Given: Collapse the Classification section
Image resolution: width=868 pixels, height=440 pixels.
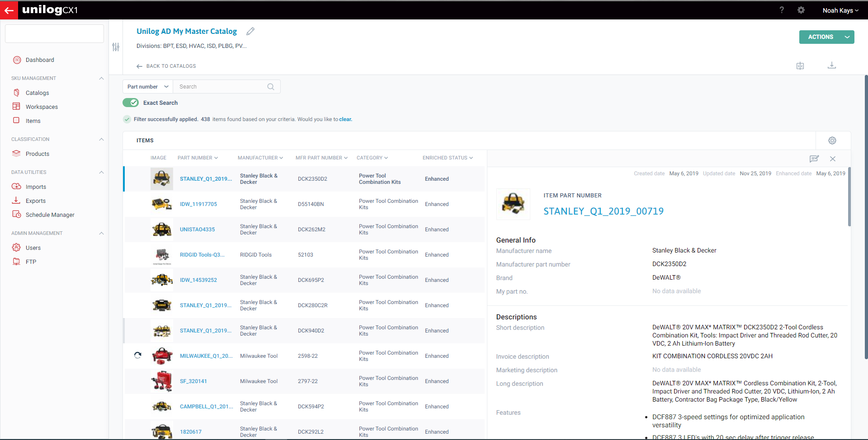Looking at the screenshot, I should (101, 139).
